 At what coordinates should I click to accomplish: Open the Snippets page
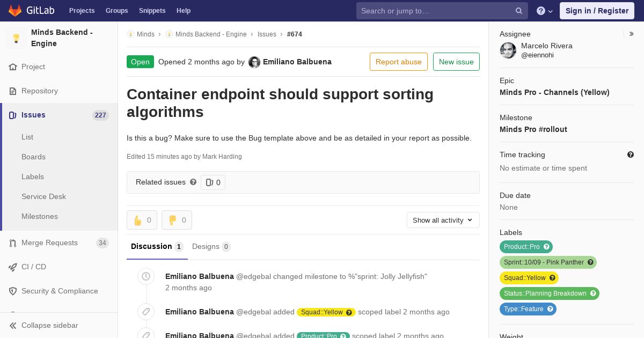pos(152,11)
